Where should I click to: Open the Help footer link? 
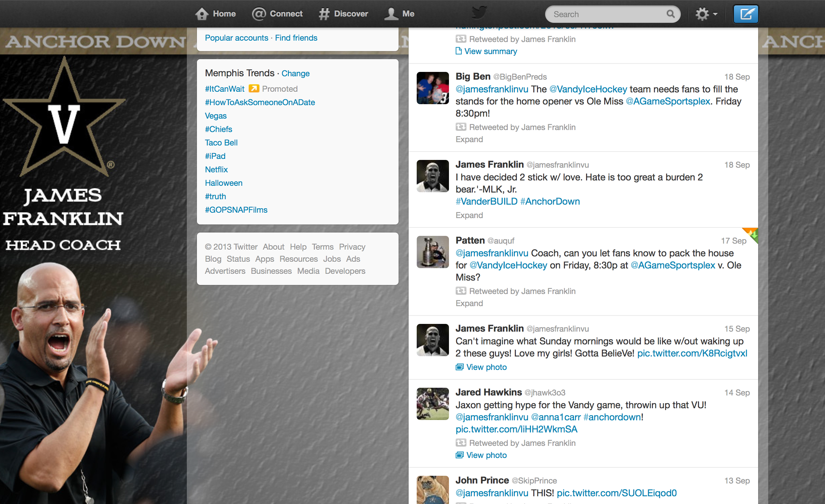[298, 247]
